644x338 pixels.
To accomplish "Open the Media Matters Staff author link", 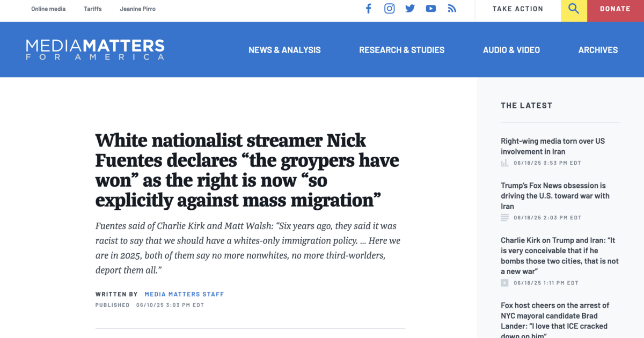I will point(184,294).
